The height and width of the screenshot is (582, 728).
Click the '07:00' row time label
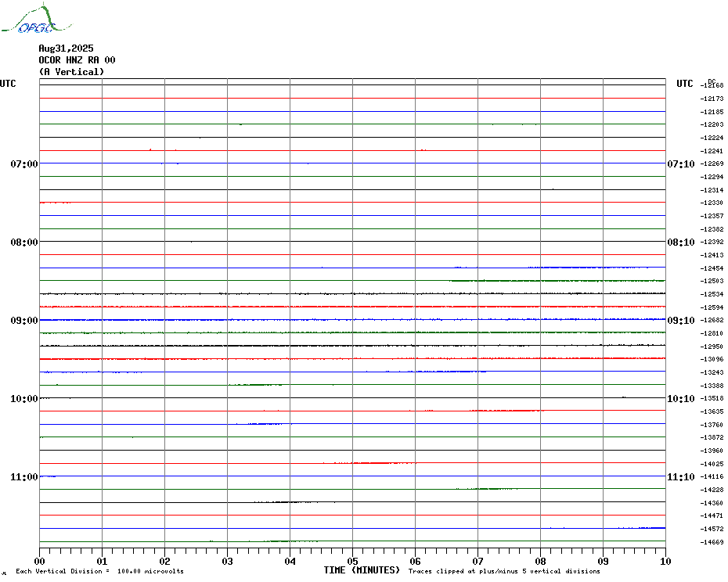pyautogui.click(x=24, y=163)
